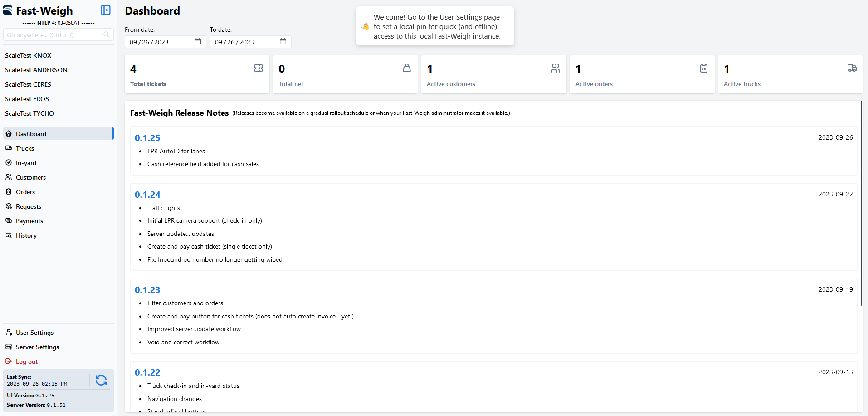Screen dimensions: 868x416
Task: Click the Total net weight icon
Action: point(407,68)
